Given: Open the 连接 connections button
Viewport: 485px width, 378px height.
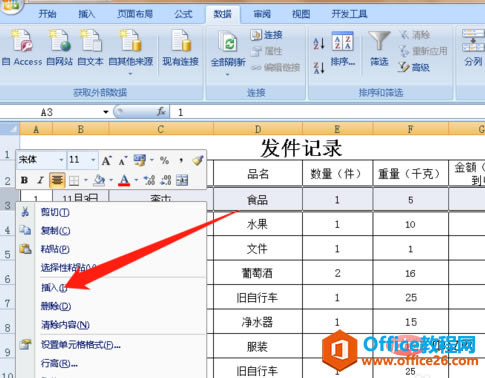Looking at the screenshot, I should point(266,35).
